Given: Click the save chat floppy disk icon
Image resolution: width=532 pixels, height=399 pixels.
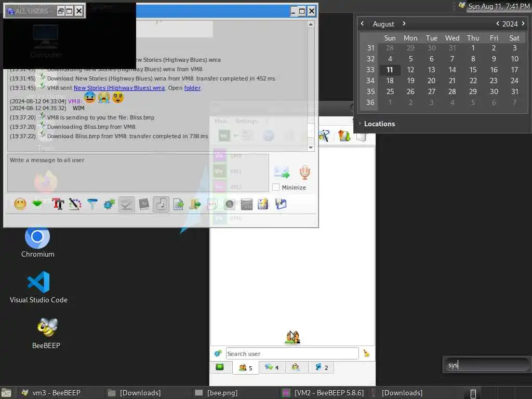Looking at the screenshot, I should (281, 204).
